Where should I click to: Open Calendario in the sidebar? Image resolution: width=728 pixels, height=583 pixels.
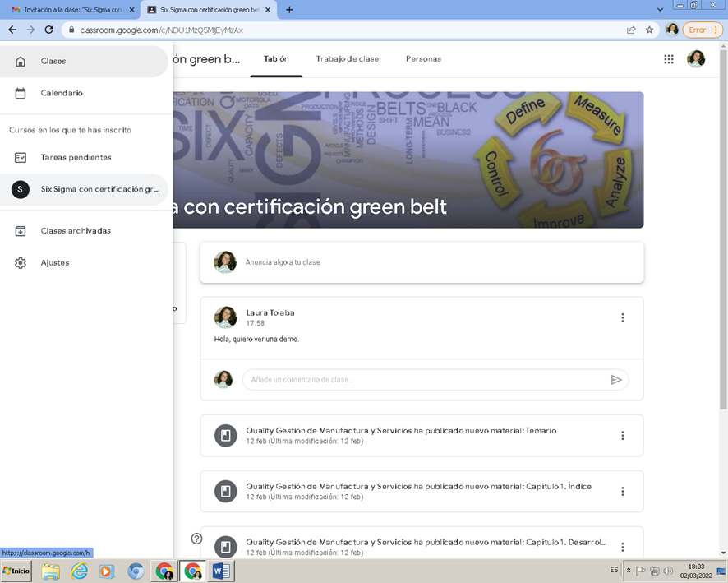pyautogui.click(x=84, y=93)
